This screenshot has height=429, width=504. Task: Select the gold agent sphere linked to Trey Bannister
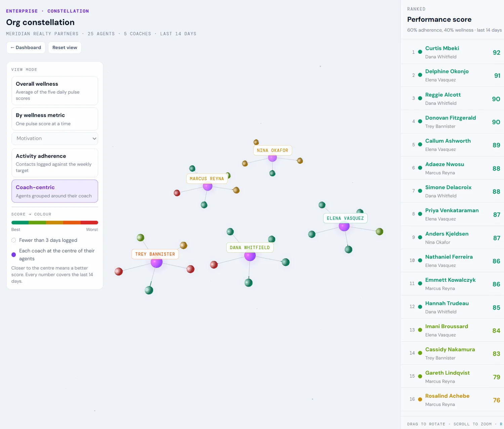coord(183,245)
